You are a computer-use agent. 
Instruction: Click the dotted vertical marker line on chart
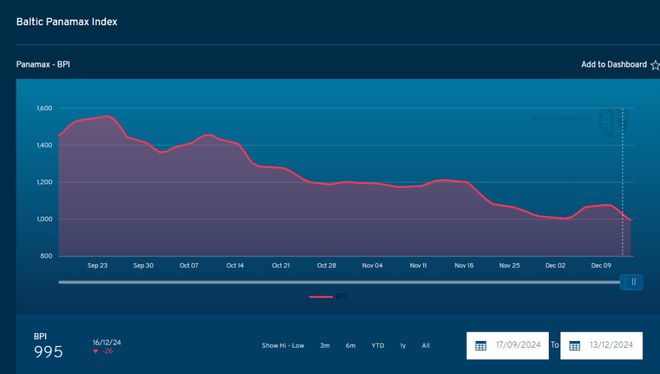tap(623, 182)
